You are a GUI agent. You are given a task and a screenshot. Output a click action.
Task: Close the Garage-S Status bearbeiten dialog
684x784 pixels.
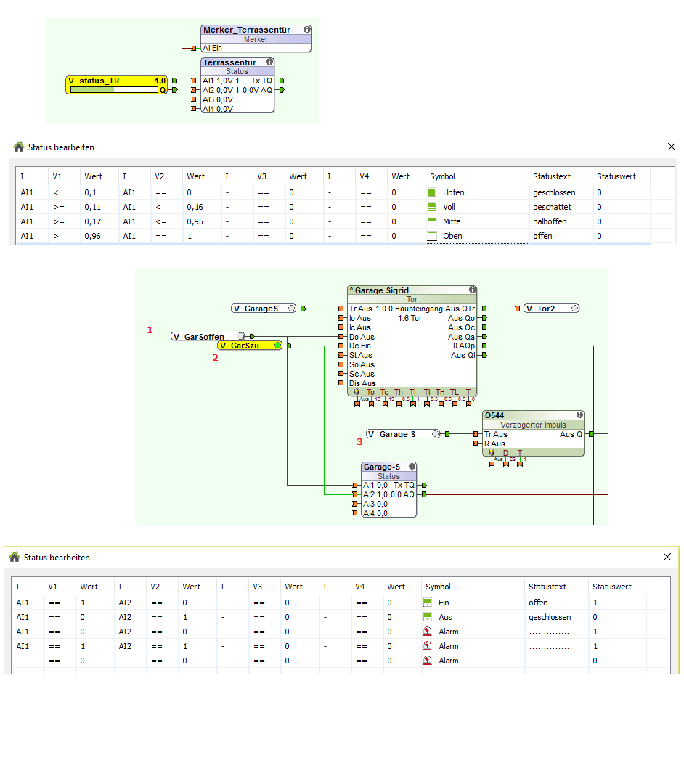click(667, 557)
